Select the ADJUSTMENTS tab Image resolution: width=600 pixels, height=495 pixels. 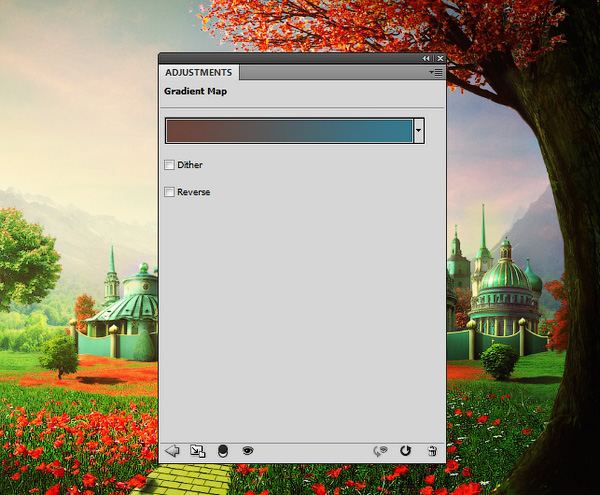(199, 72)
